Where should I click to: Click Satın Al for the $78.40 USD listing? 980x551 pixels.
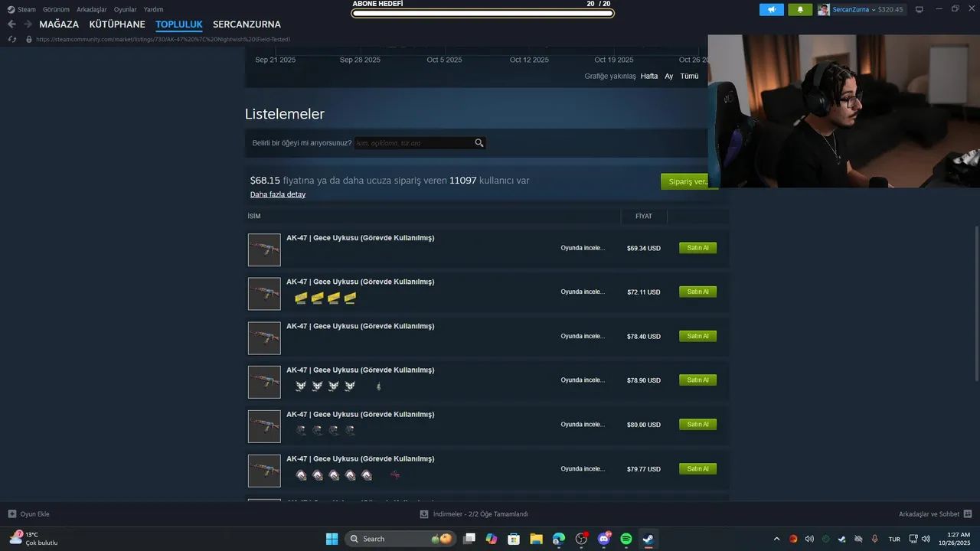tap(697, 336)
